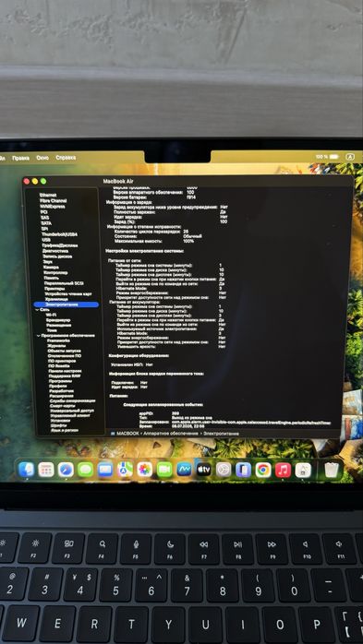Select SAS in the sidebar
This screenshot has width=363, height=644.
pyautogui.click(x=45, y=218)
